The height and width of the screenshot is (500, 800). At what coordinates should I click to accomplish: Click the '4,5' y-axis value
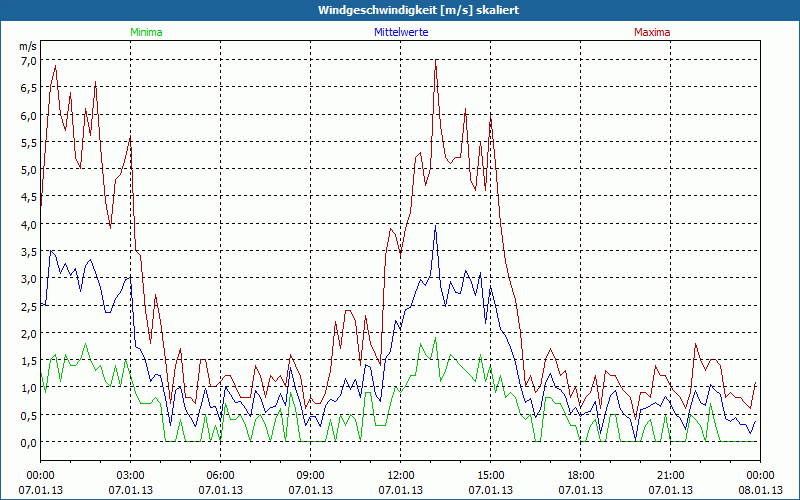tap(29, 197)
